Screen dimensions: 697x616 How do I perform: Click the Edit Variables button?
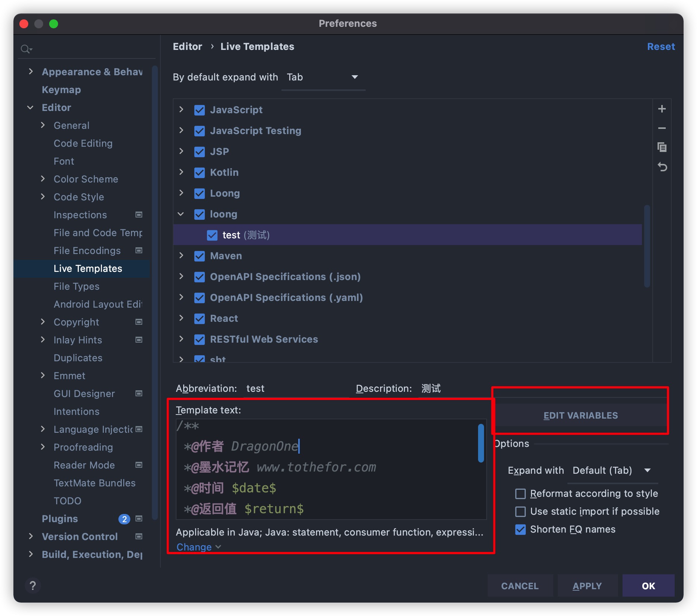point(580,415)
